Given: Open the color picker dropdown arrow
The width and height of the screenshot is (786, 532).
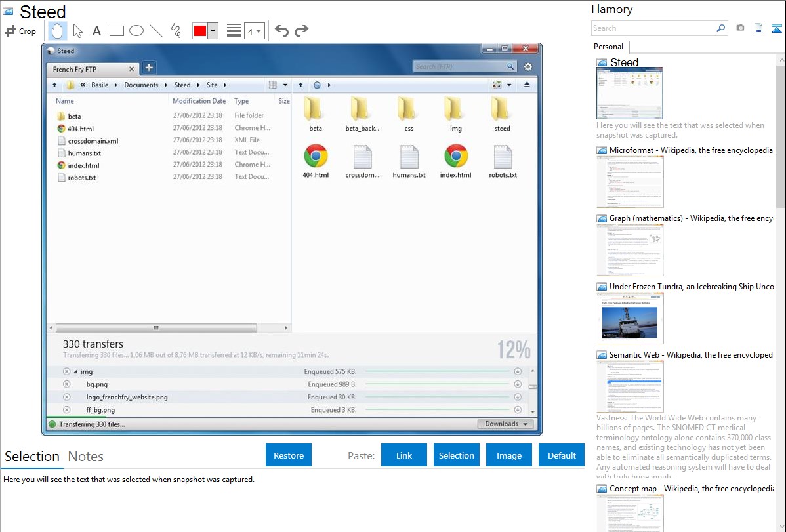Looking at the screenshot, I should (213, 31).
